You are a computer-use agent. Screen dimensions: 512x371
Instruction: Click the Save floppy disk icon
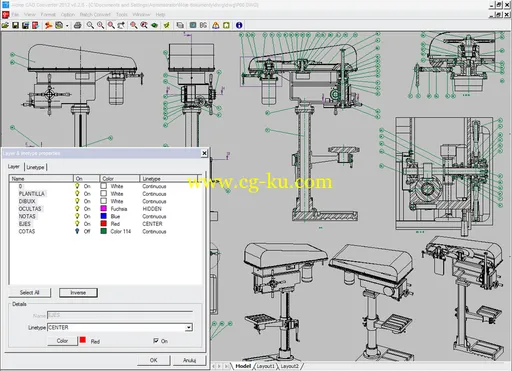15,25
